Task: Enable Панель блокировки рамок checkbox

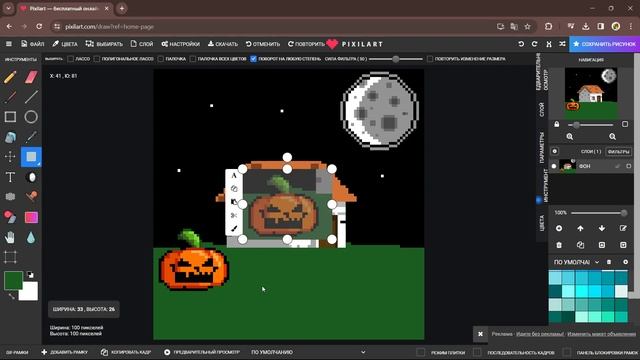Action: tap(567, 352)
